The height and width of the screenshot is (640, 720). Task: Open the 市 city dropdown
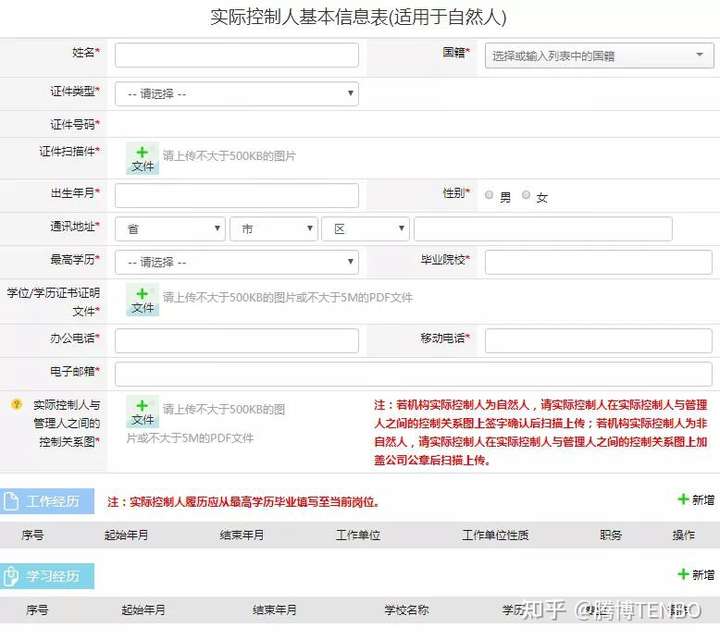pyautogui.click(x=274, y=229)
